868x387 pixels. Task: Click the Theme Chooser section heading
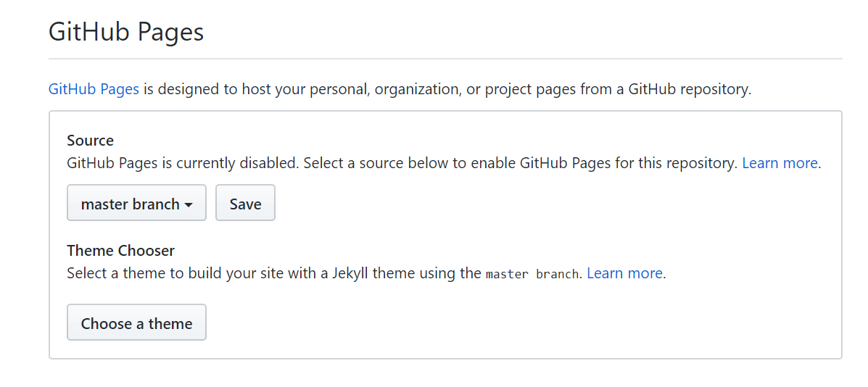point(120,251)
